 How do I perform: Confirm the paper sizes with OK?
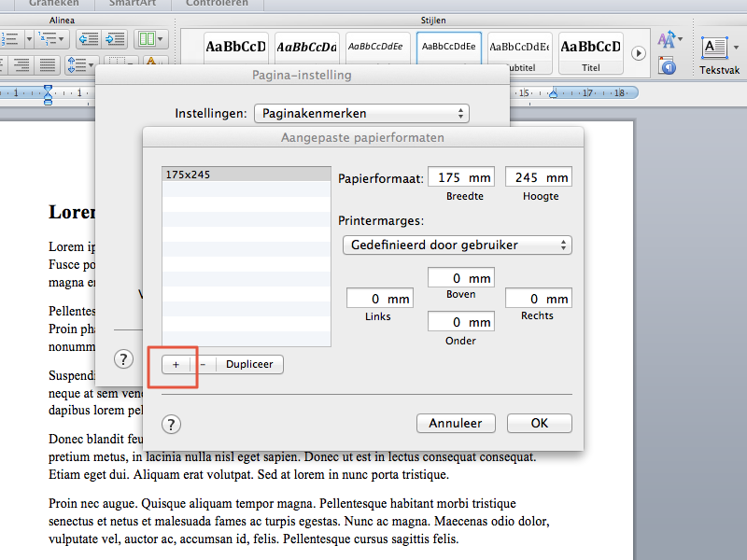pyautogui.click(x=540, y=424)
